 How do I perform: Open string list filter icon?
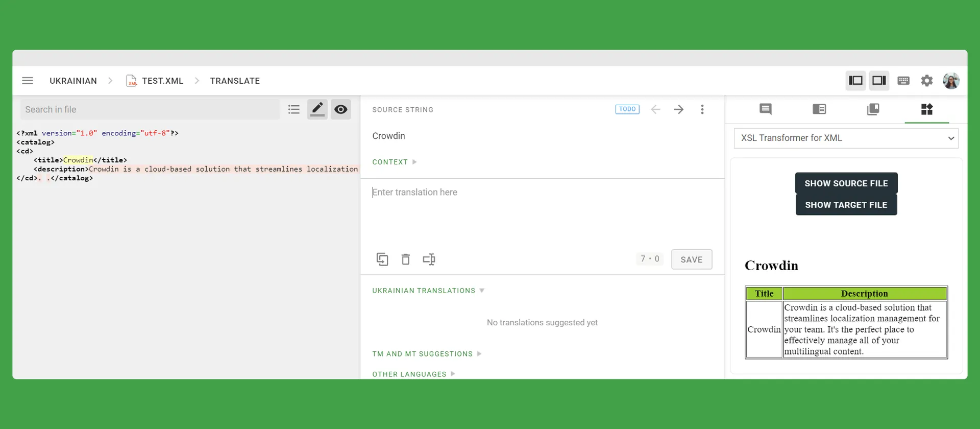tap(294, 109)
